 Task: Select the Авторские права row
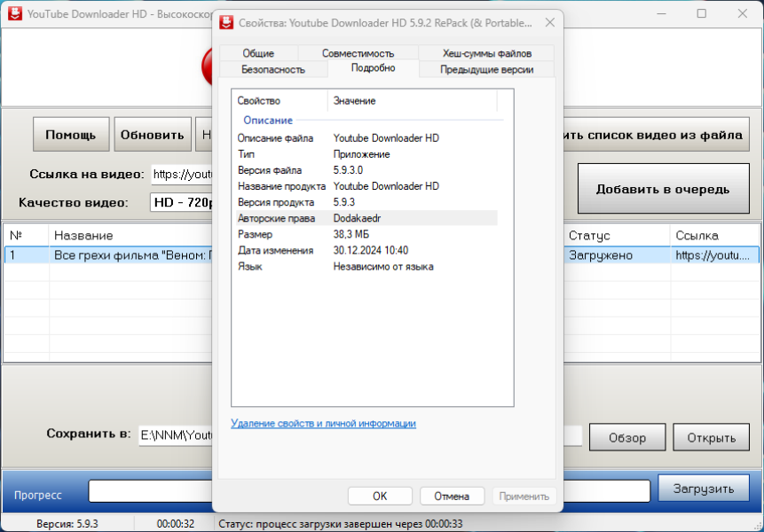[366, 218]
